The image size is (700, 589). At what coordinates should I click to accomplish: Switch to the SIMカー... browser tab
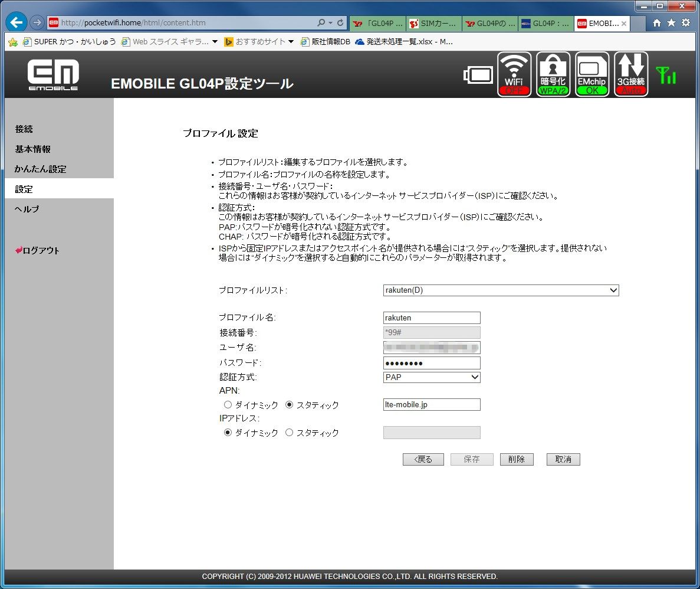coord(433,24)
